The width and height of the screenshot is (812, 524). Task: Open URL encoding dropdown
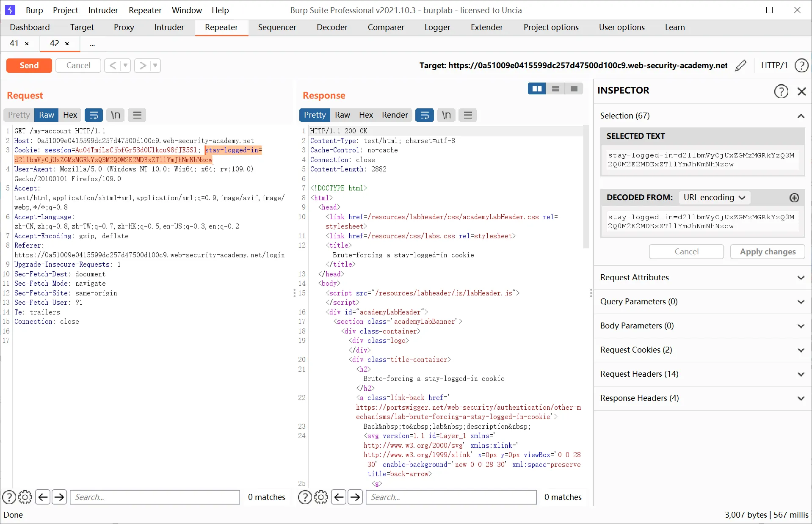pyautogui.click(x=714, y=198)
